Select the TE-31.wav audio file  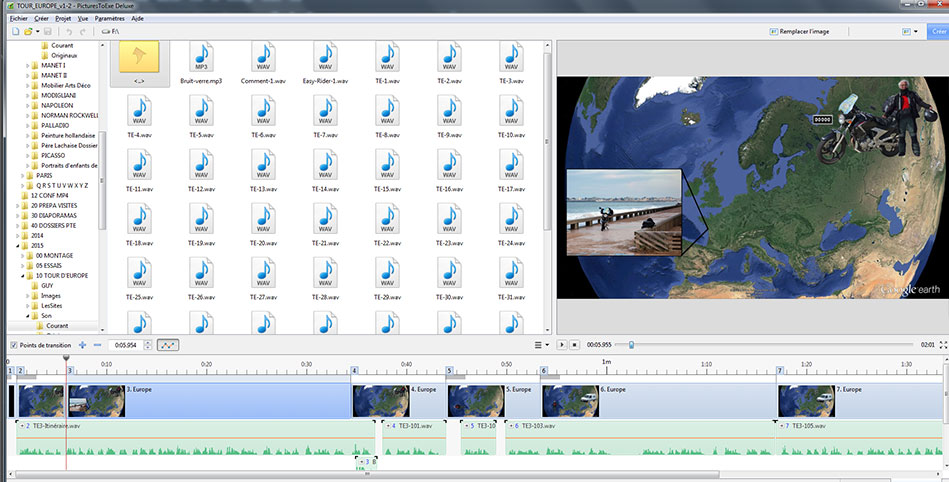(511, 279)
